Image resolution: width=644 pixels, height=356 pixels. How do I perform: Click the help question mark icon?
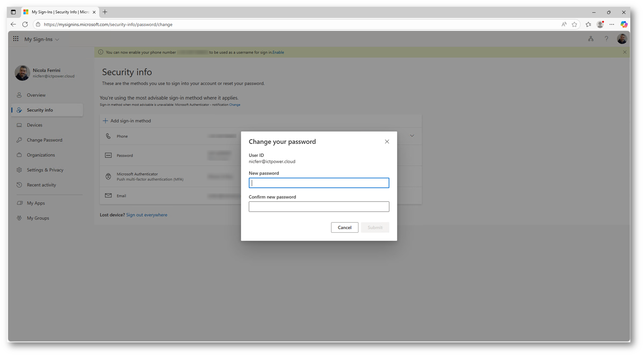coord(606,39)
